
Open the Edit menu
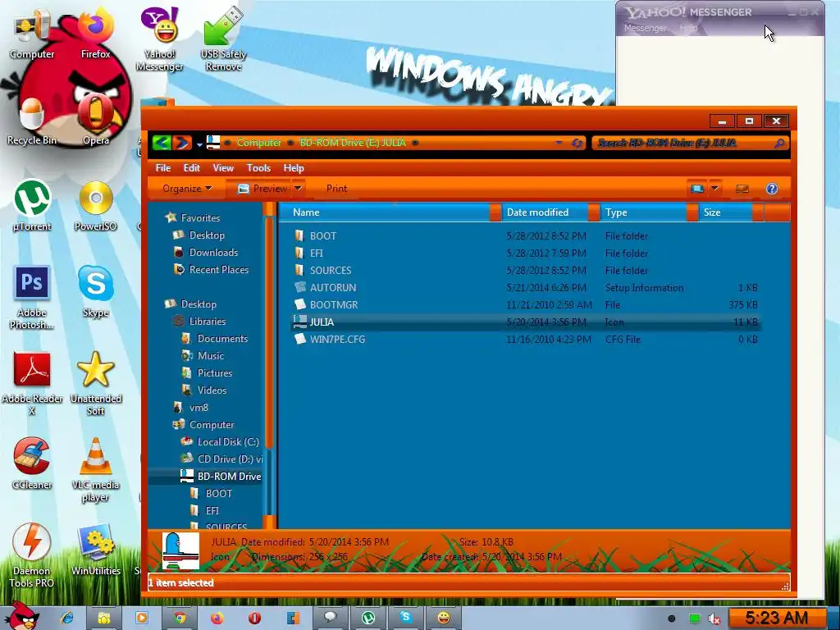(x=191, y=167)
